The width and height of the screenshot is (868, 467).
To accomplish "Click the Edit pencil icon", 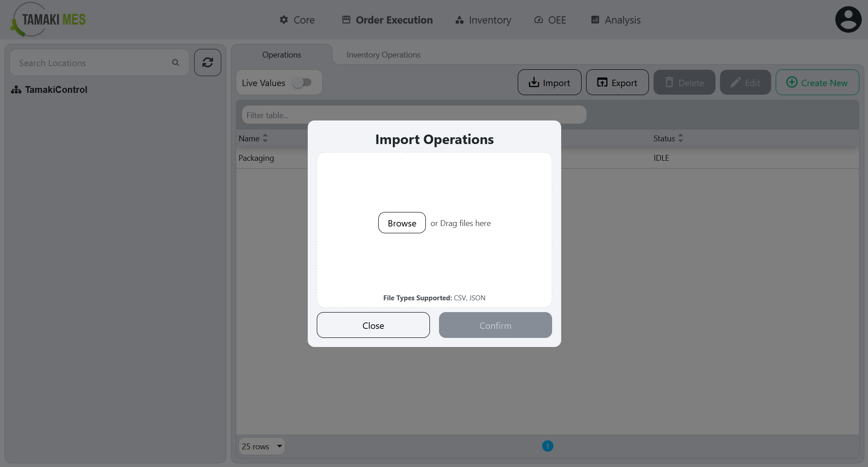I will (735, 82).
